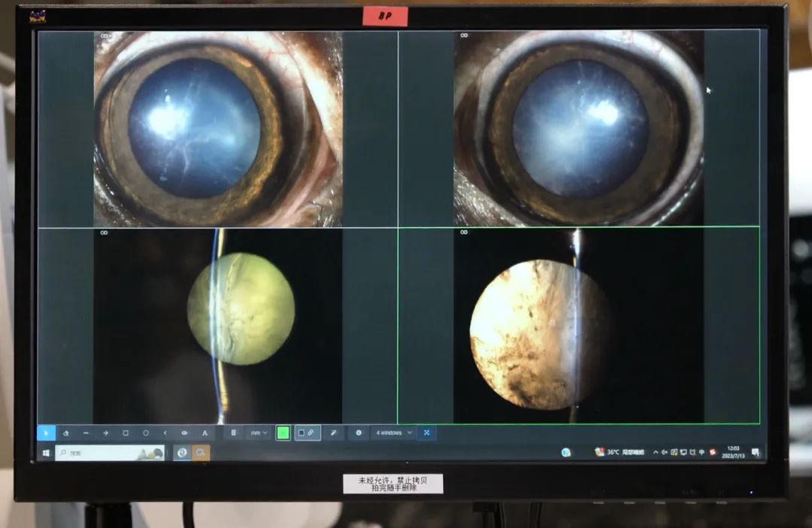Click the weather widget showing 36°C
The image size is (812, 528).
coord(620,452)
